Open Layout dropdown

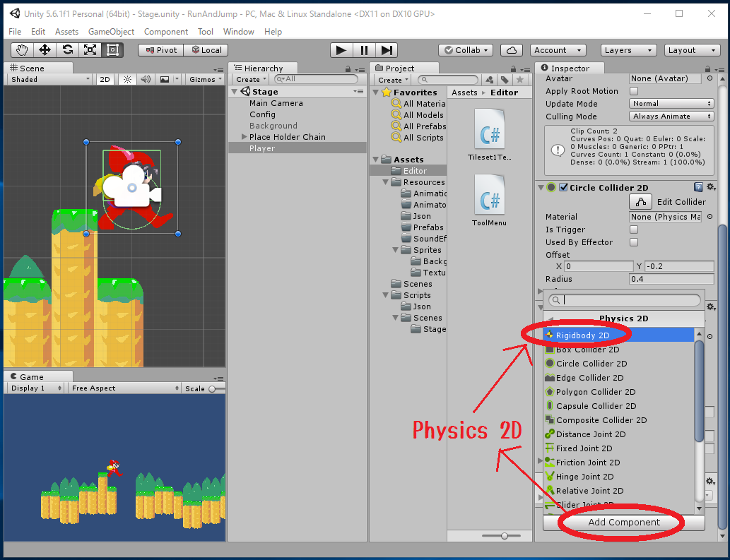pos(693,49)
